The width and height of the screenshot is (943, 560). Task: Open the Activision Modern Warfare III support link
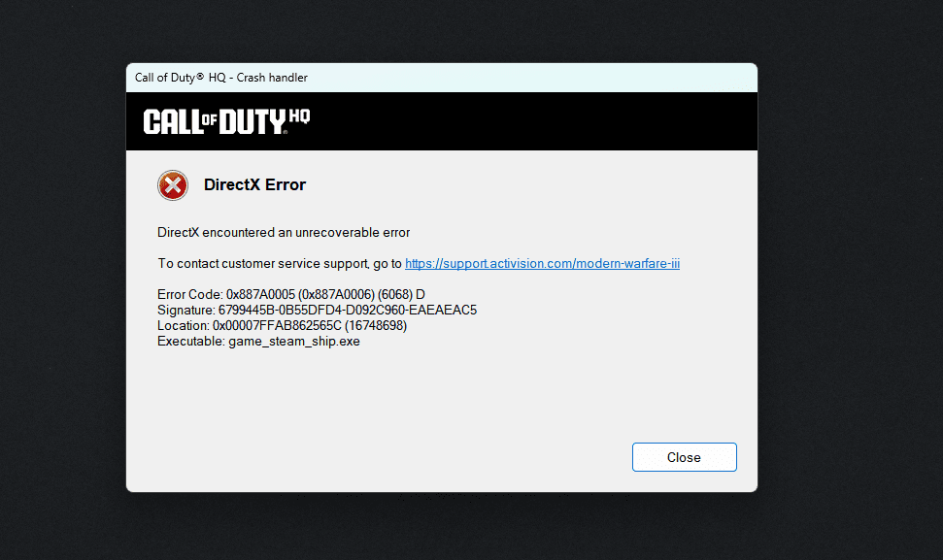coord(543,264)
